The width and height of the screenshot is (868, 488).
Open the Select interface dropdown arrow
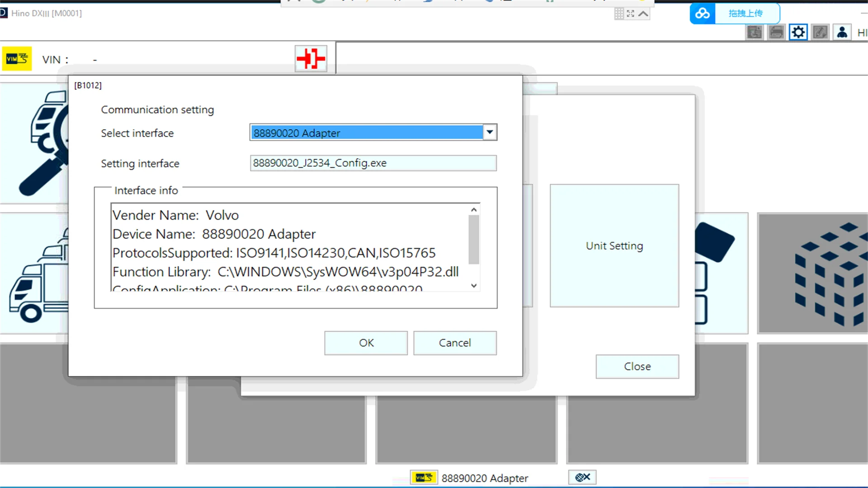pos(490,132)
